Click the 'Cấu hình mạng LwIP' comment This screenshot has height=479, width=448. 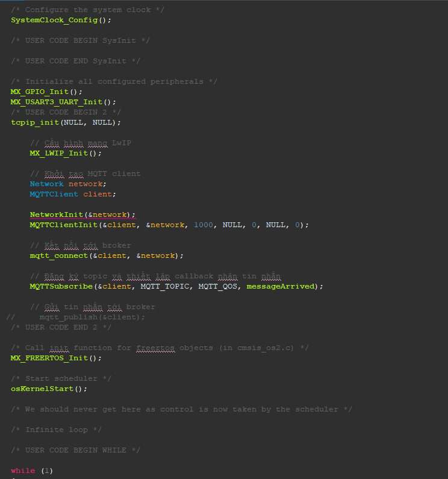pyautogui.click(x=81, y=143)
